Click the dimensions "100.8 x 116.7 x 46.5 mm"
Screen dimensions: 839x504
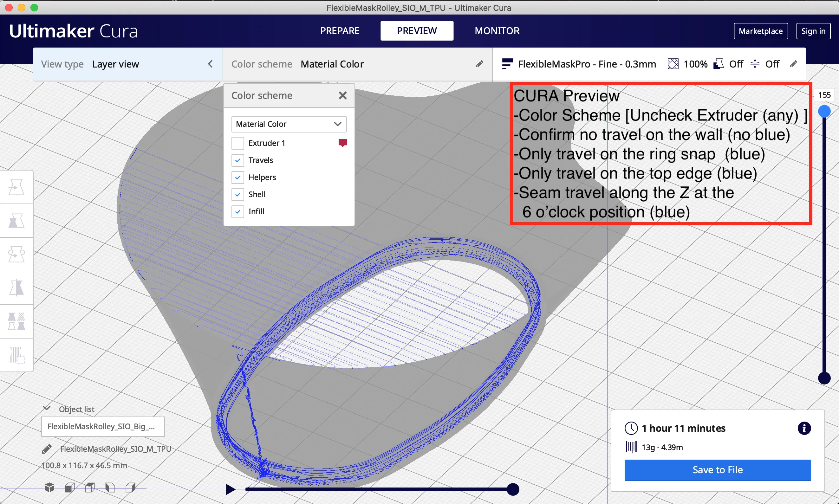tap(84, 465)
